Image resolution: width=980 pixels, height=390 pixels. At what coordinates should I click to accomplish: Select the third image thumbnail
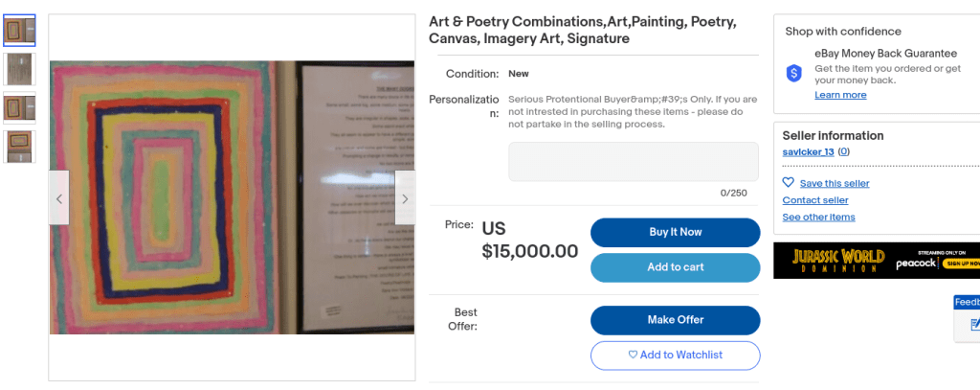19,107
